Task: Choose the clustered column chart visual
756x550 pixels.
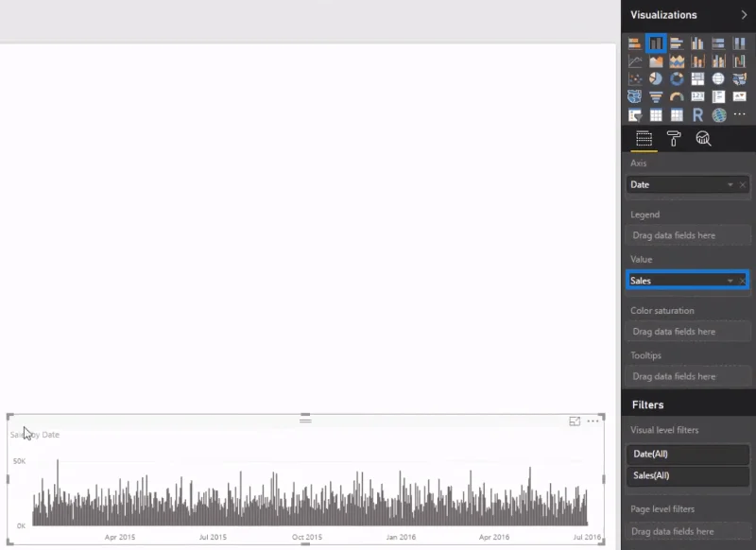Action: 697,43
